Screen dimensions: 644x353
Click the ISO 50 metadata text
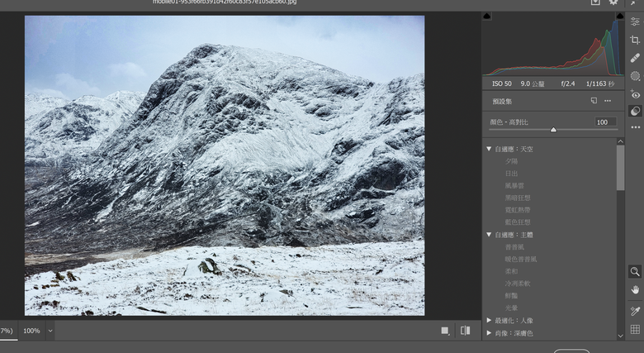pyautogui.click(x=501, y=83)
